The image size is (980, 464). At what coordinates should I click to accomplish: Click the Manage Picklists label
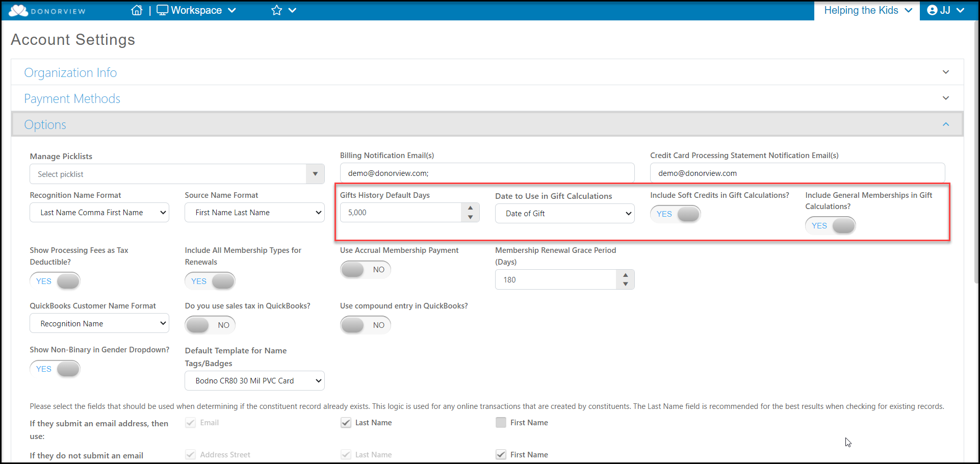tap(61, 156)
